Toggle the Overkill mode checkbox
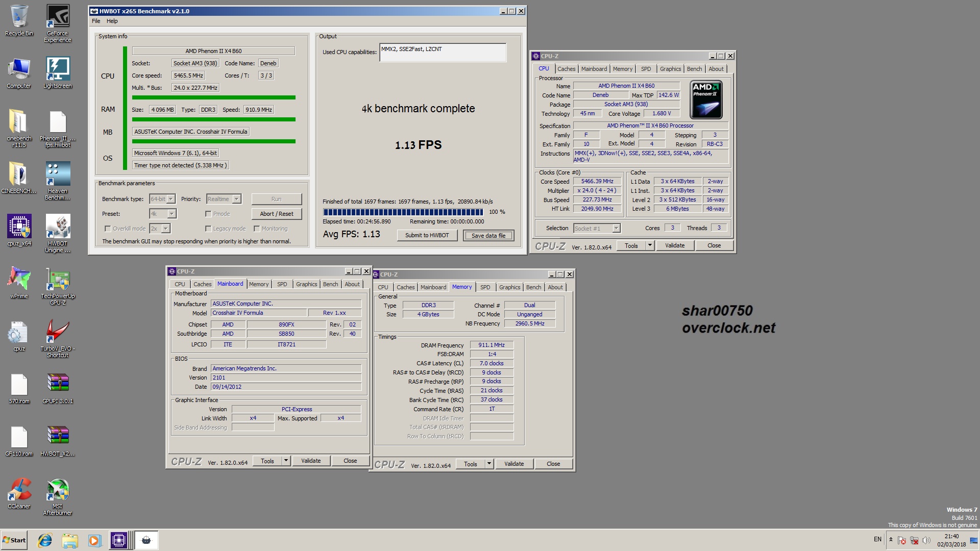 pos(108,229)
